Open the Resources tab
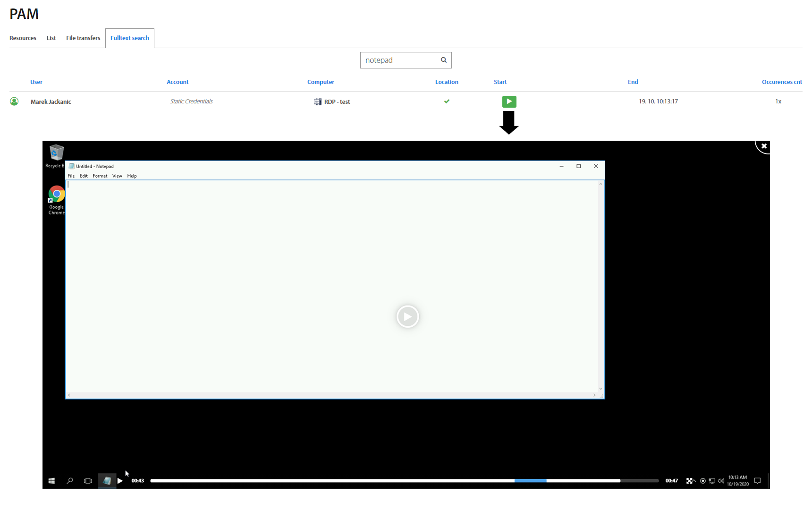812x510 pixels. tap(23, 38)
